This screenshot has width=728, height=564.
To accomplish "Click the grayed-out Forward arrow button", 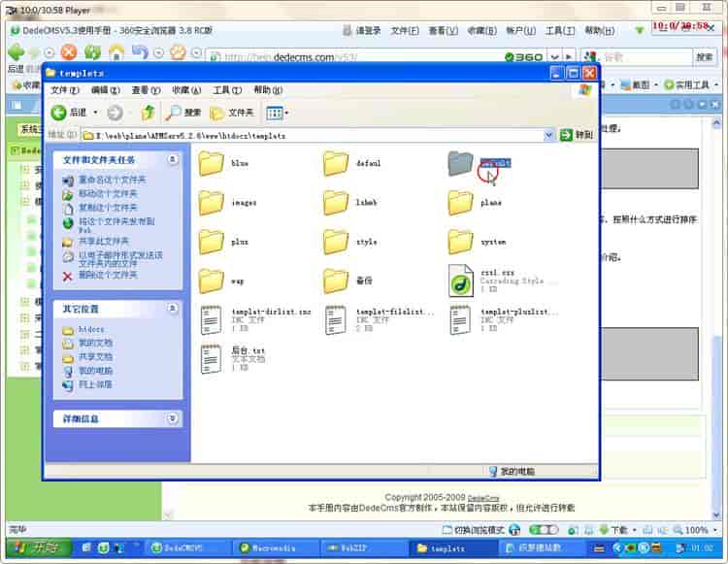I will point(115,113).
